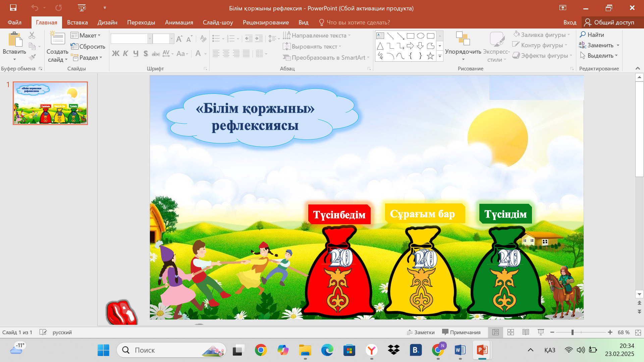Select the oval shape in shapes gallery
Viewport: 644px width, 362px height.
[420, 36]
